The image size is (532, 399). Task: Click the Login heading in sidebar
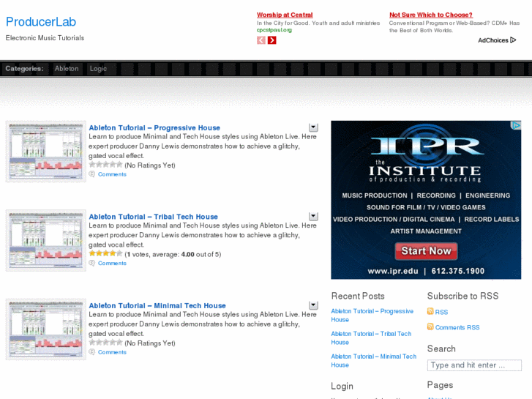[342, 386]
